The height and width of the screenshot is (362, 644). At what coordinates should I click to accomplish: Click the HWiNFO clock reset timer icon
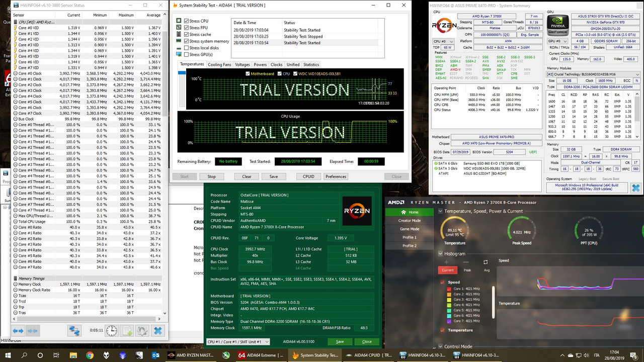coord(111,330)
